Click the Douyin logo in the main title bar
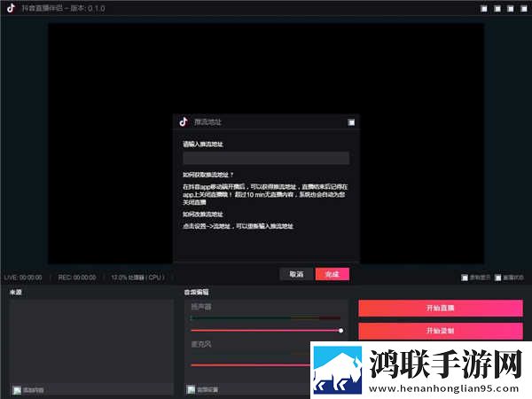Image resolution: width=532 pixels, height=399 pixels. pyautogui.click(x=12, y=8)
